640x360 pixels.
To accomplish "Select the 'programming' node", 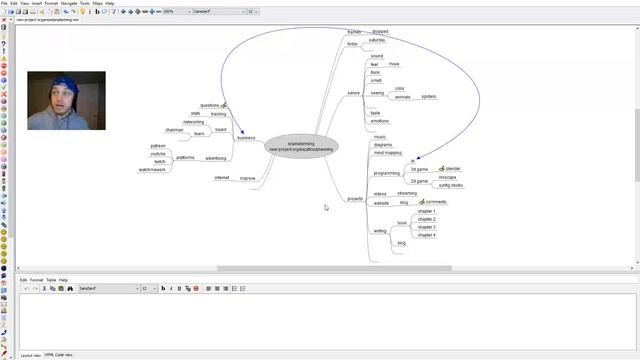I will [387, 173].
